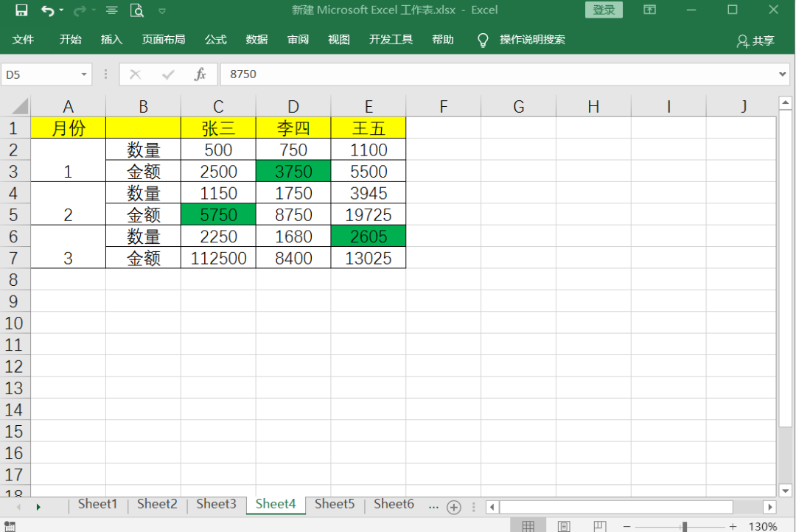Screen dimensions: 796x532
Task: Select the green cell with 3750
Action: coord(293,171)
